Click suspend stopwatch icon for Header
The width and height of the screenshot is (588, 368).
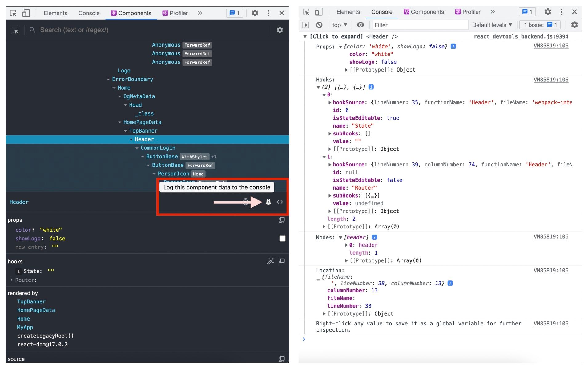coord(245,202)
